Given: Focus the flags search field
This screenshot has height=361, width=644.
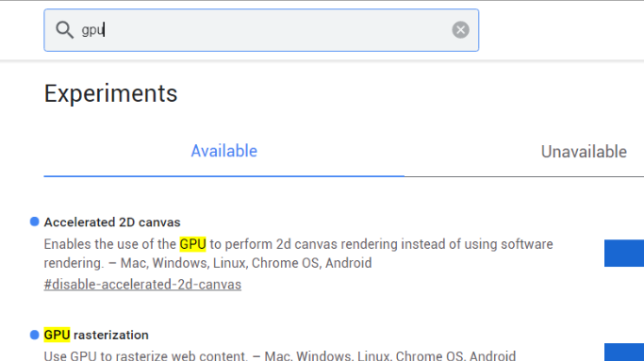Looking at the screenshot, I should tap(261, 30).
